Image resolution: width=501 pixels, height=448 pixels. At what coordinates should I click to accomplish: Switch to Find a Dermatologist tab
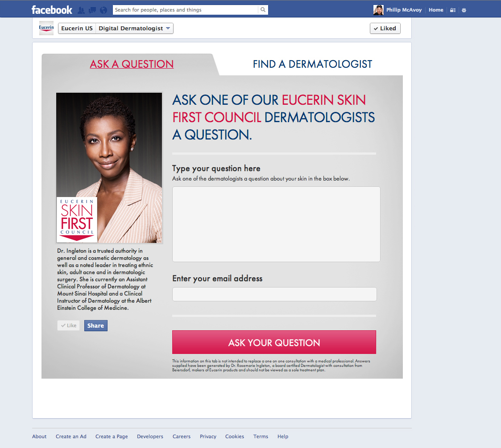(x=312, y=64)
